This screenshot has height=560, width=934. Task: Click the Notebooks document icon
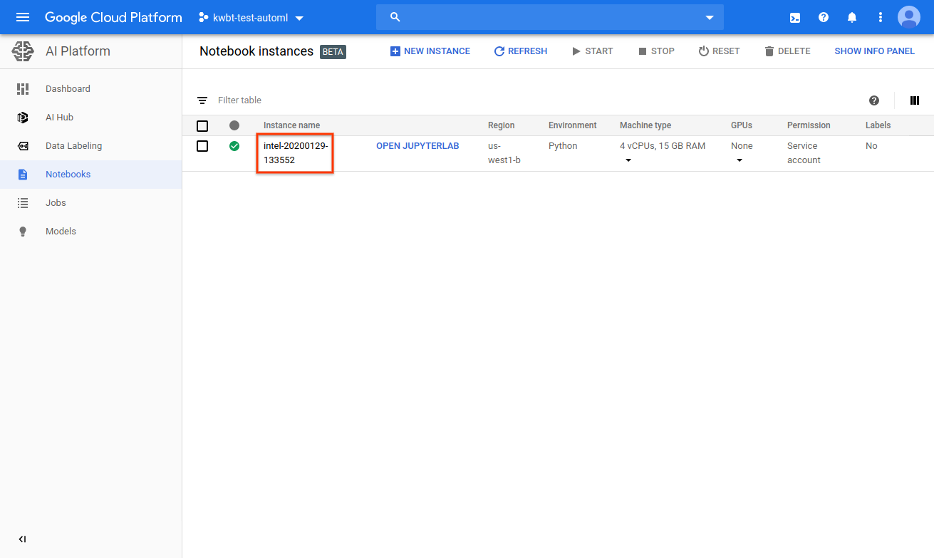pyautogui.click(x=23, y=175)
